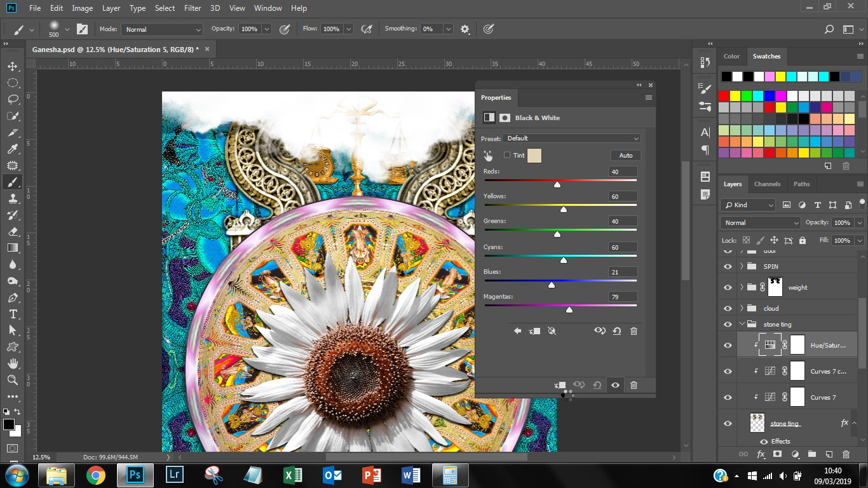
Task: Hide the cloud group layer
Action: coord(728,308)
